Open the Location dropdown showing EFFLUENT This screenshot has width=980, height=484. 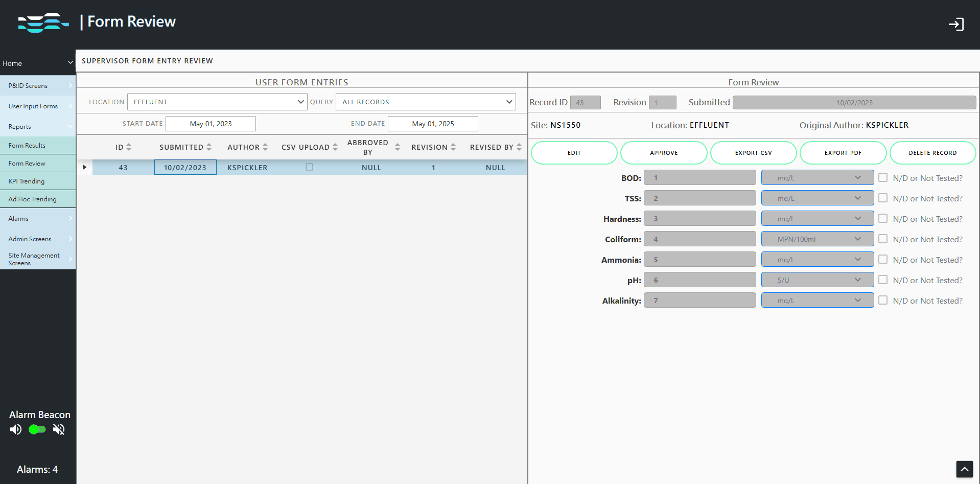217,102
